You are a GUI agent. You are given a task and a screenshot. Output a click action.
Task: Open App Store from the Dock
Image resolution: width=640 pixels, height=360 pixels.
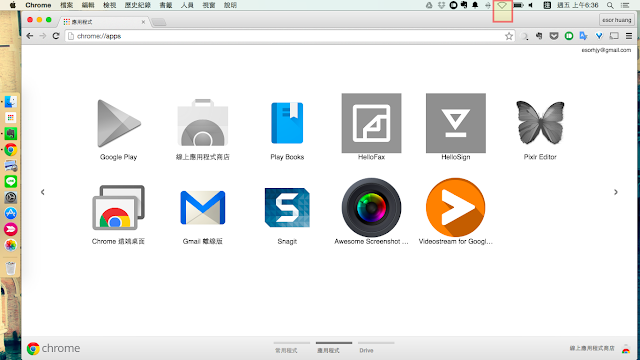(11, 213)
